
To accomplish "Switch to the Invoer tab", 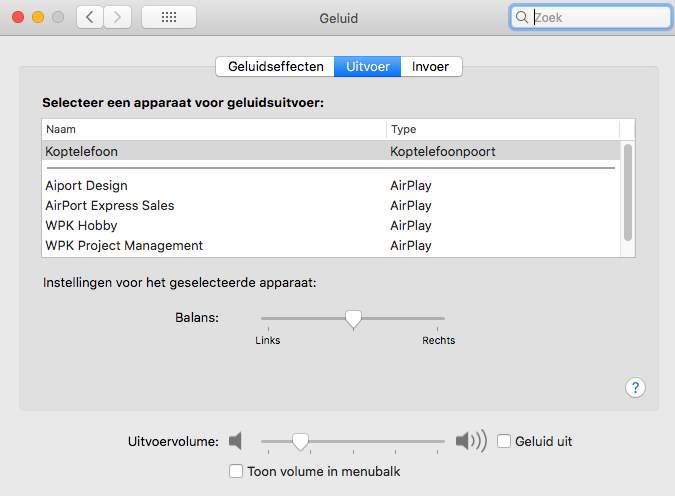I will pos(431,67).
